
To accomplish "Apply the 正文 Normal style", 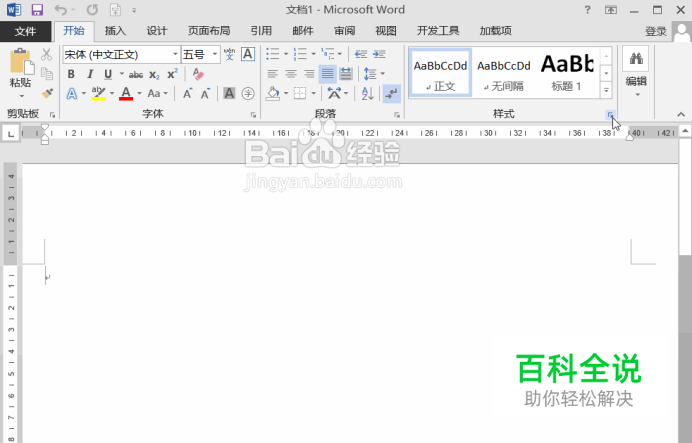I will pyautogui.click(x=440, y=73).
